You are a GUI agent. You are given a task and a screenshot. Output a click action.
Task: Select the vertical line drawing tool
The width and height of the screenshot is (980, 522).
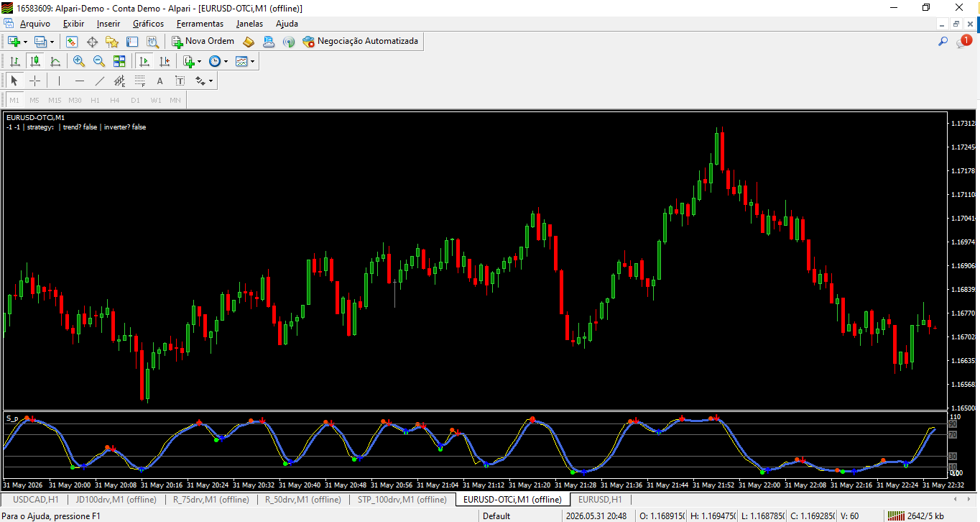point(59,81)
